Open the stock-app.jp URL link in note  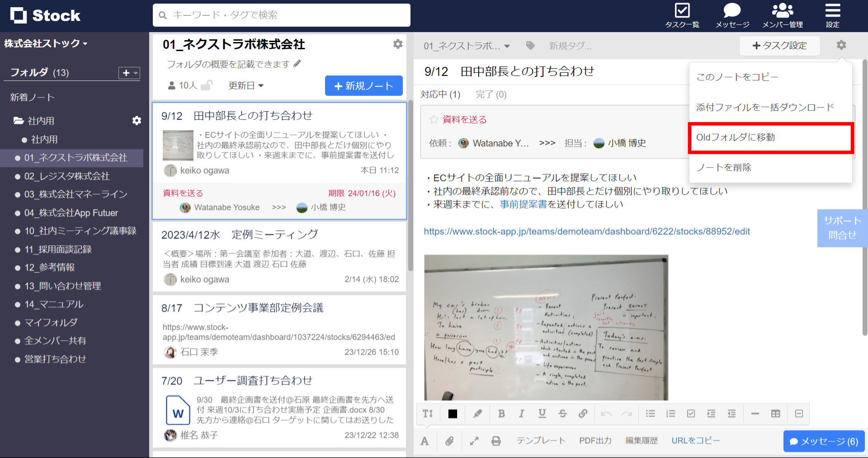tap(586, 231)
